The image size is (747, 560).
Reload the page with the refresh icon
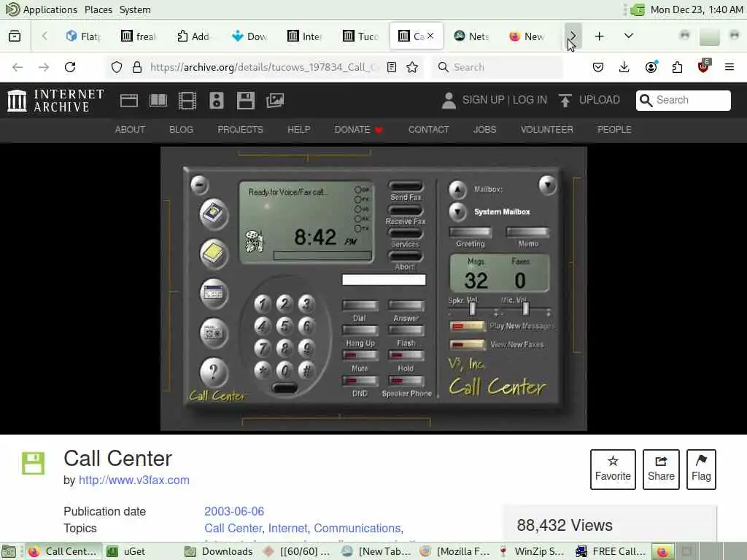pyautogui.click(x=70, y=67)
